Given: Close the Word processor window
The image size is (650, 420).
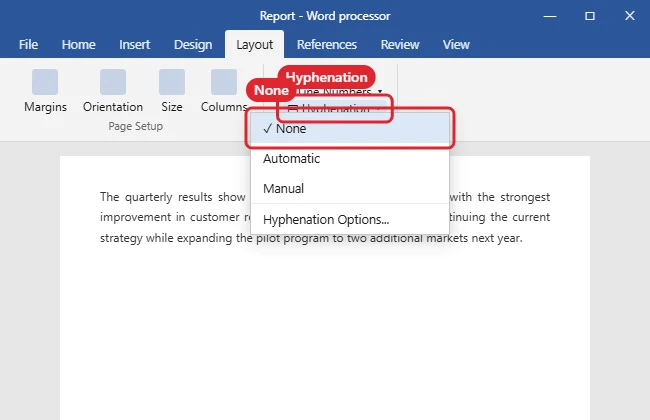Looking at the screenshot, I should coord(630,16).
